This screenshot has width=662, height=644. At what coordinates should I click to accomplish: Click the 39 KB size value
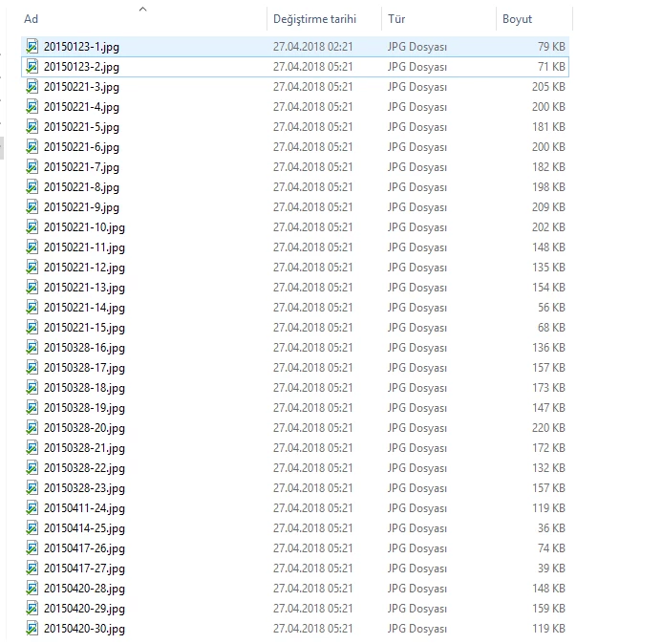(551, 569)
